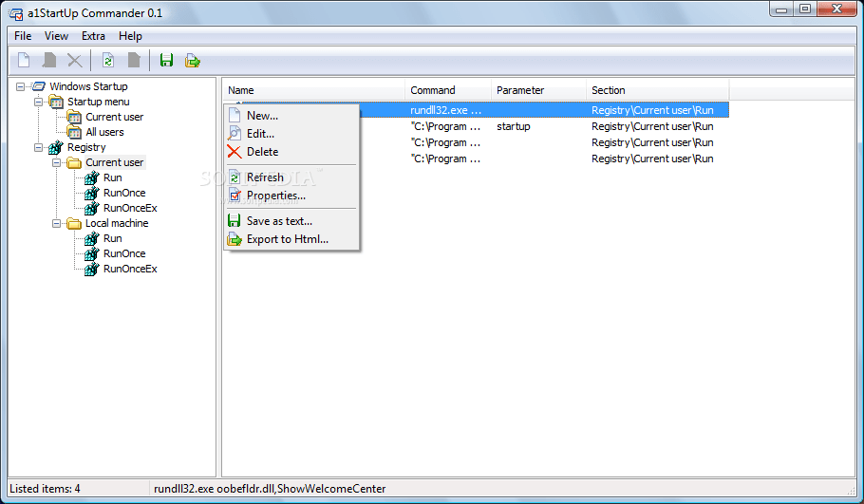Choose Edit... from the context menu
Viewport: 864px width, 504px height.
291,134
